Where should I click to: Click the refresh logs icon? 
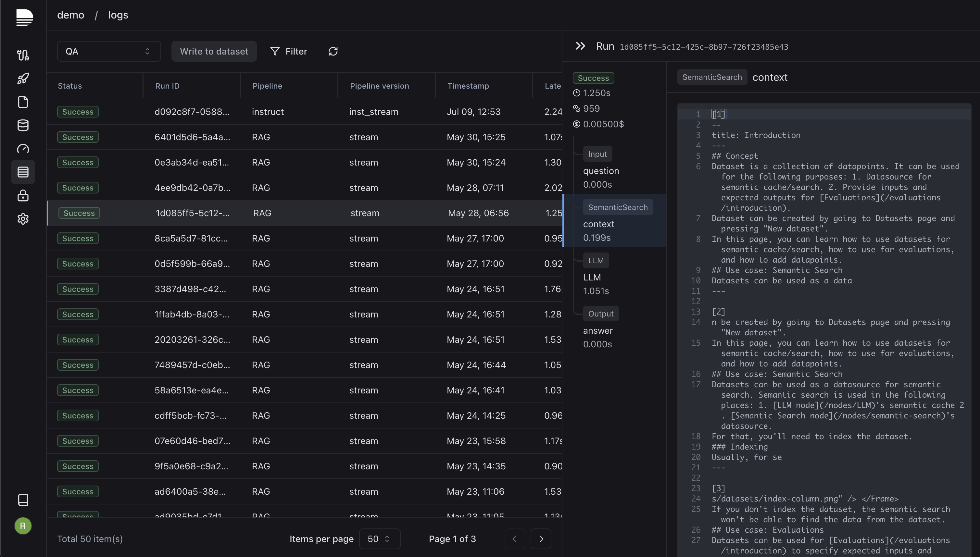333,51
